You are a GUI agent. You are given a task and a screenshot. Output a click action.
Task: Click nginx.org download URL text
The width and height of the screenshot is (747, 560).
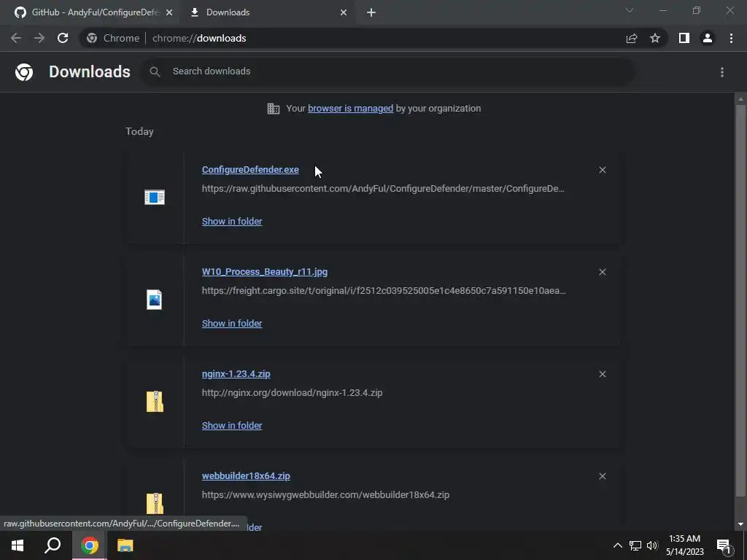coord(292,393)
